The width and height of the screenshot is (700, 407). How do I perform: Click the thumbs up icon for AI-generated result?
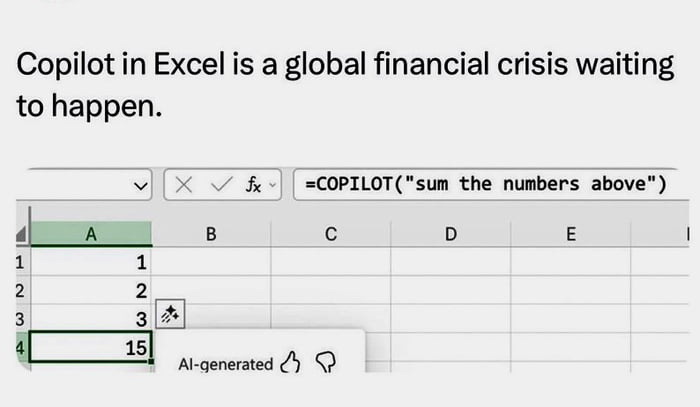[291, 363]
